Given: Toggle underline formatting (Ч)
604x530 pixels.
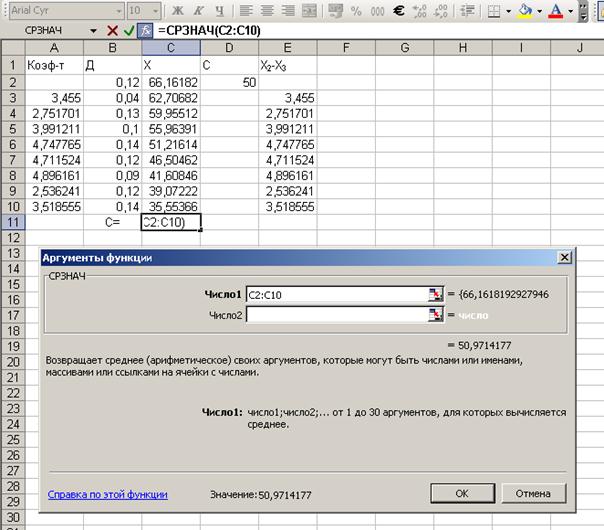Looking at the screenshot, I should (219, 10).
